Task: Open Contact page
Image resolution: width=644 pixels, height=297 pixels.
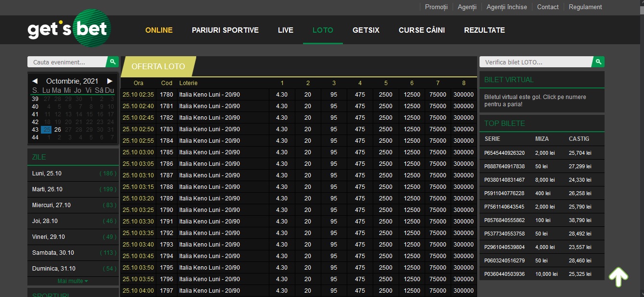Action: [x=548, y=7]
